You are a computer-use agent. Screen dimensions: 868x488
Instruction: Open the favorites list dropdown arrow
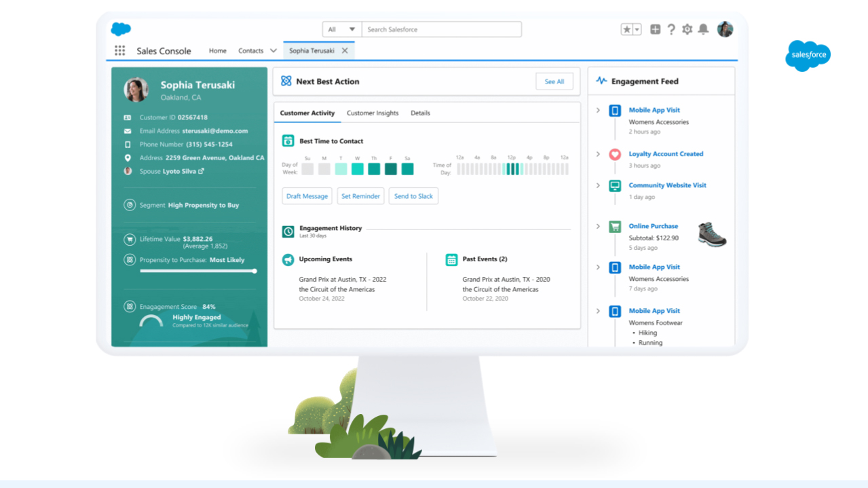click(637, 29)
